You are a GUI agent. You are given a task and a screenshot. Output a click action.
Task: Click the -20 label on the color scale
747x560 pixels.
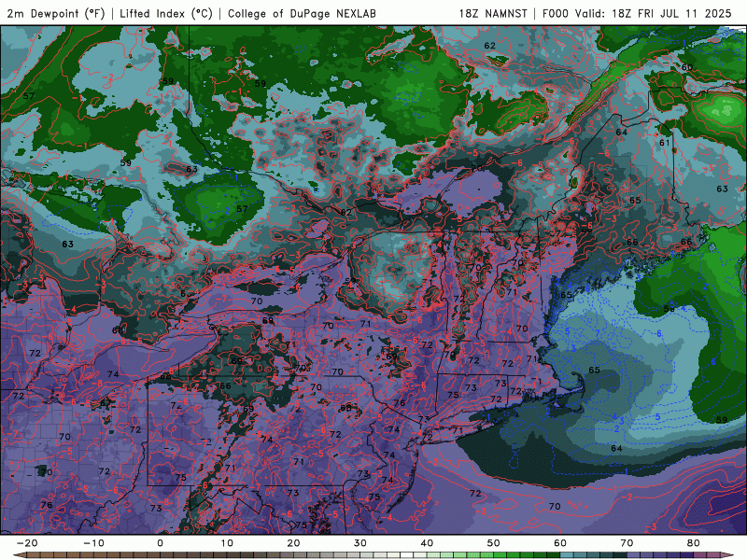point(27,543)
